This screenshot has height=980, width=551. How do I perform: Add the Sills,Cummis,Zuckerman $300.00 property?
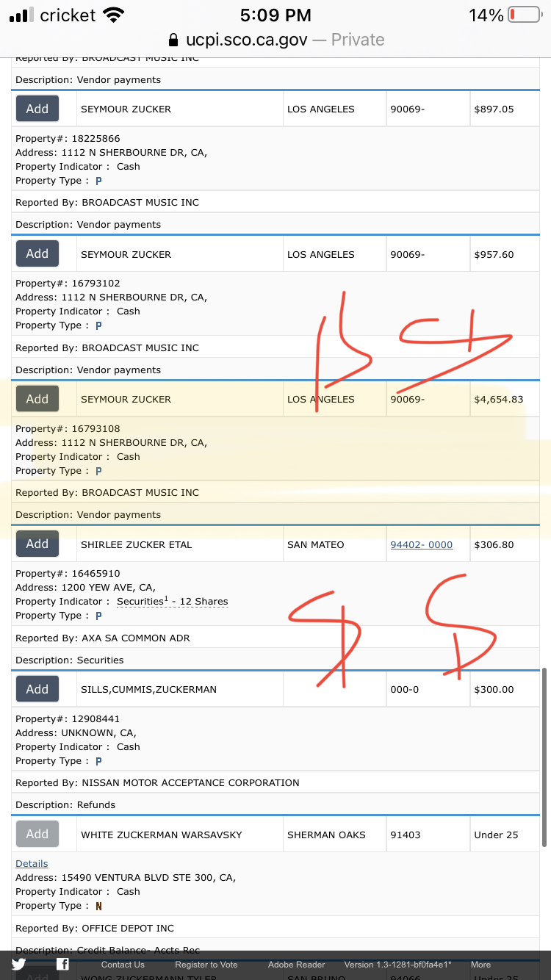pyautogui.click(x=37, y=689)
